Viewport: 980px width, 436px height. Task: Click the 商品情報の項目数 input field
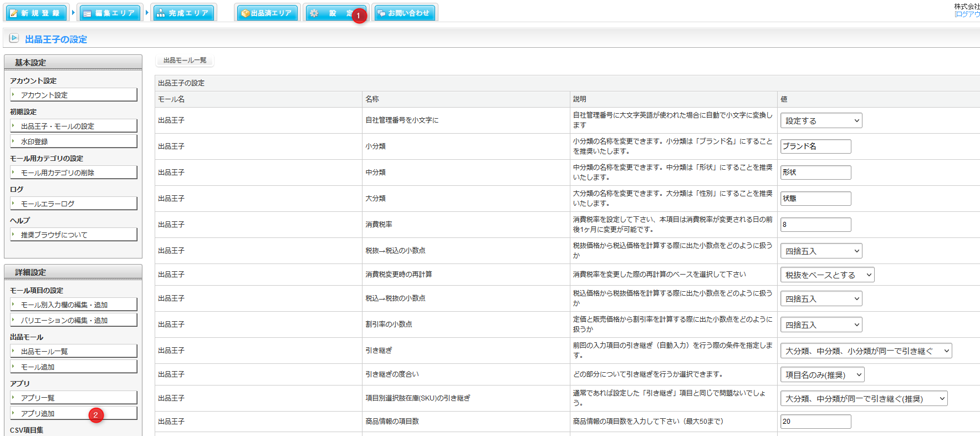(x=816, y=422)
